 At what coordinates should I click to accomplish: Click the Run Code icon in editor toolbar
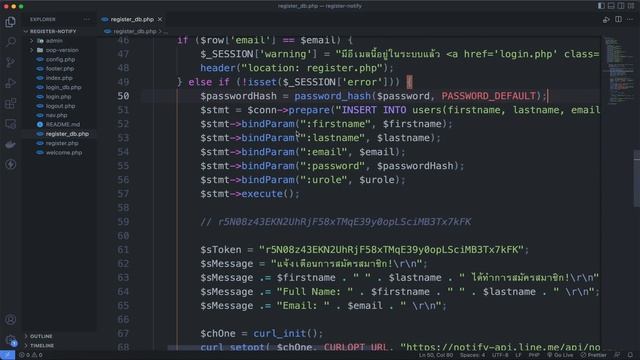point(606,20)
